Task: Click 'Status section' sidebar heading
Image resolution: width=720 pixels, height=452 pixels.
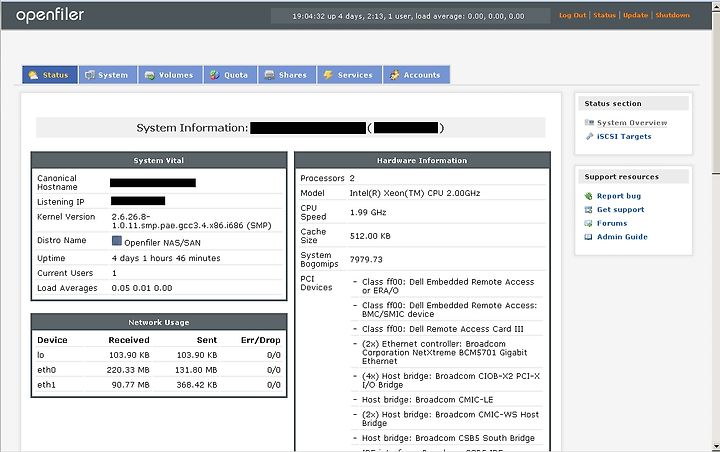Action: tap(613, 103)
